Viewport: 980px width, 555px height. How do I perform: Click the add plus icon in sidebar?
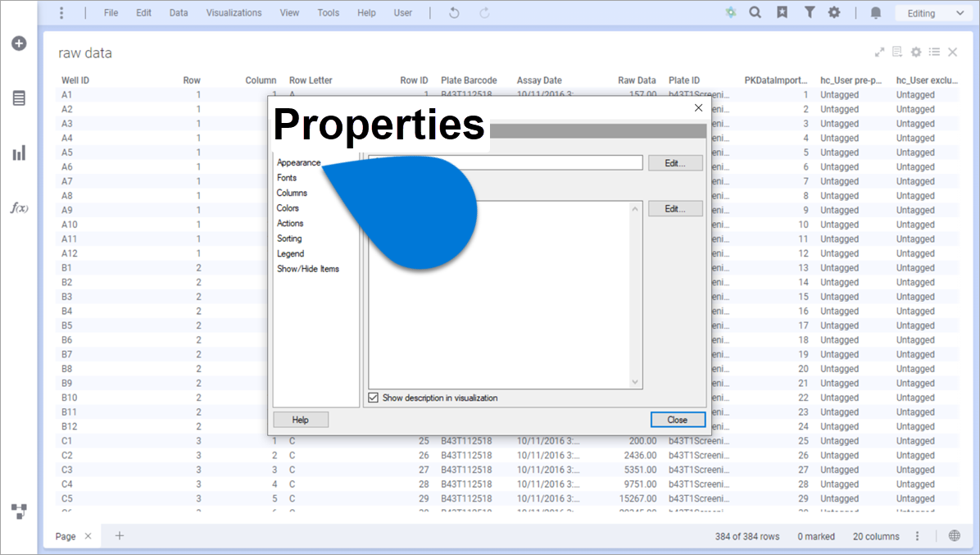coord(19,43)
